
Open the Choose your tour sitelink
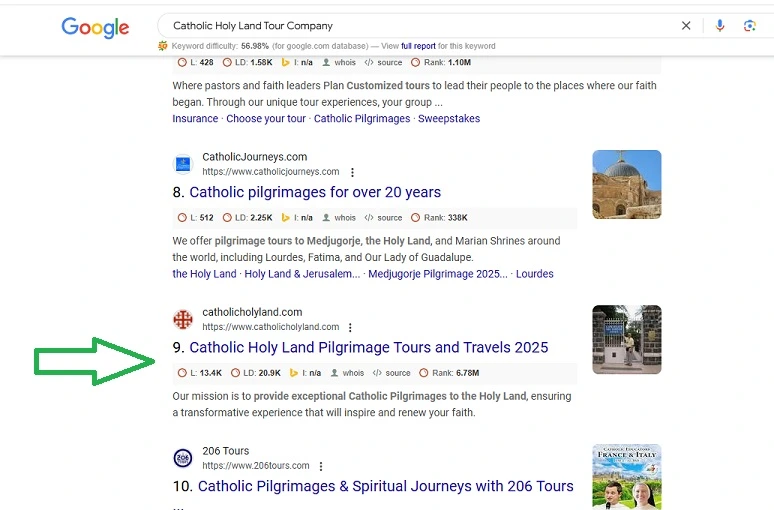266,118
